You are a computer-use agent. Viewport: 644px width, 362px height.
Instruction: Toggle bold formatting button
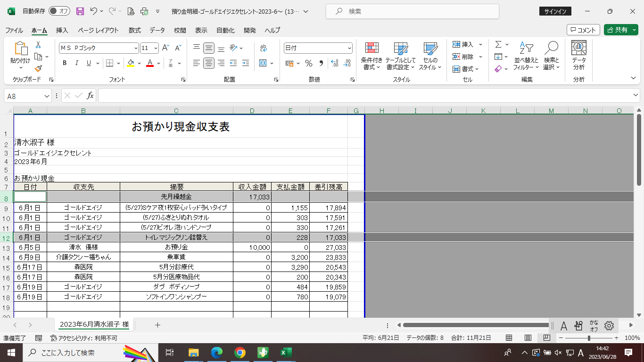tap(65, 63)
